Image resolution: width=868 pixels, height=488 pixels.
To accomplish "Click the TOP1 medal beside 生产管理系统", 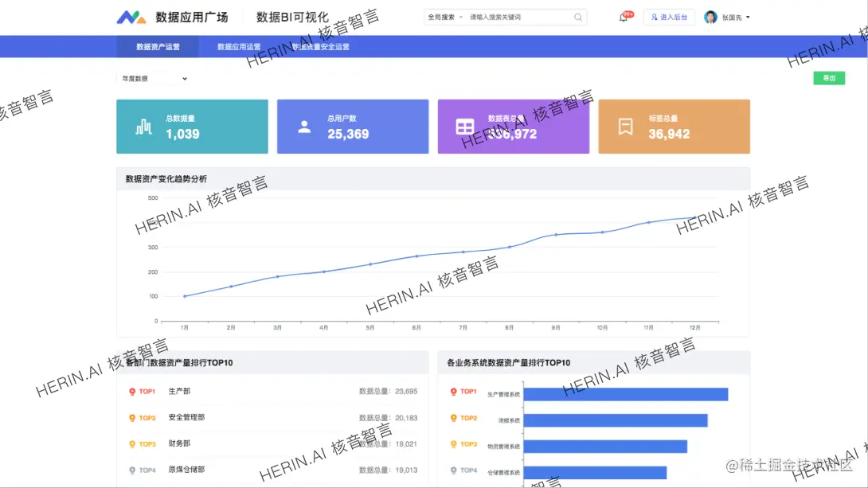I will (453, 391).
